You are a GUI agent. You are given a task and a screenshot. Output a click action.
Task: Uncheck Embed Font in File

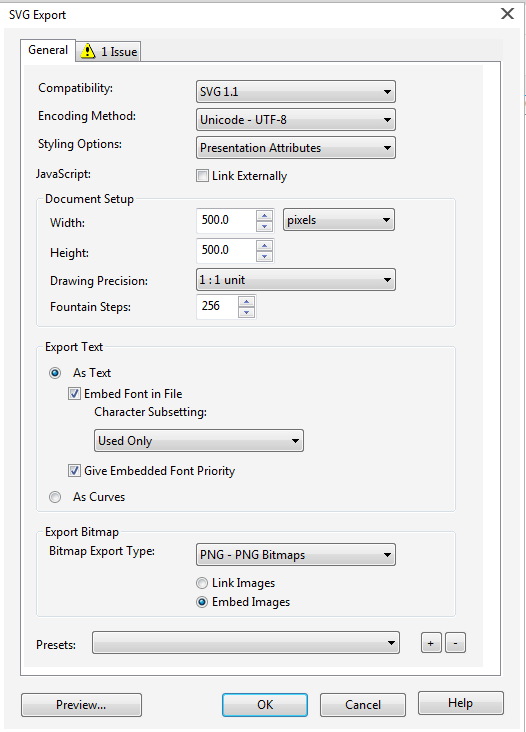74,394
